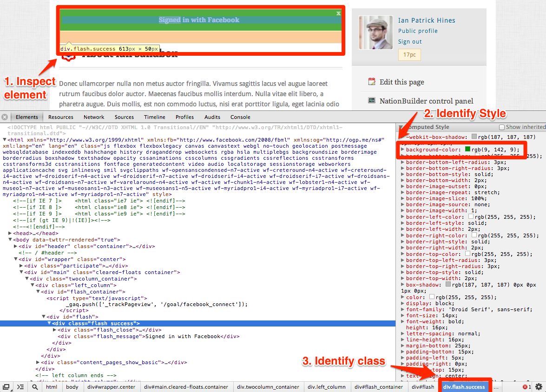Collapse the Computed Style section

(401, 127)
